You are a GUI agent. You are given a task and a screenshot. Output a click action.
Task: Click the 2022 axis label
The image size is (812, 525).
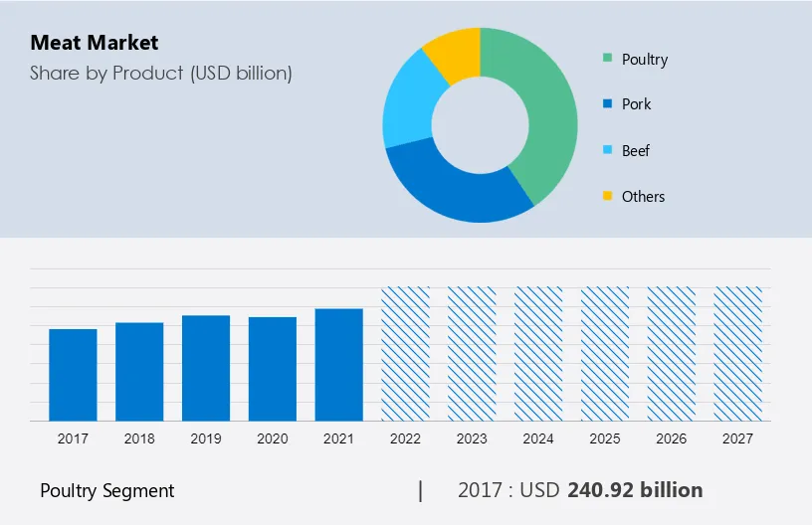coord(405,438)
